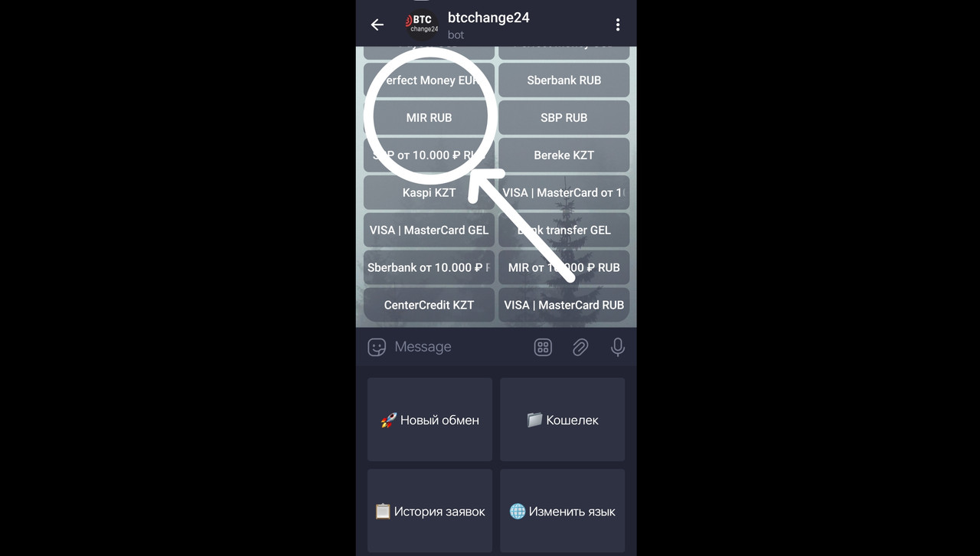Image resolution: width=980 pixels, height=556 pixels.
Task: Select VISA | MasterCard GEL option
Action: 429,230
